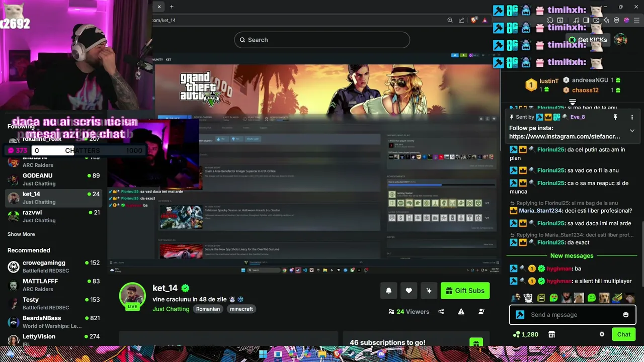Click ket_14 streamer avatar with LIVE badge
This screenshot has height=362, width=644.
point(132,296)
